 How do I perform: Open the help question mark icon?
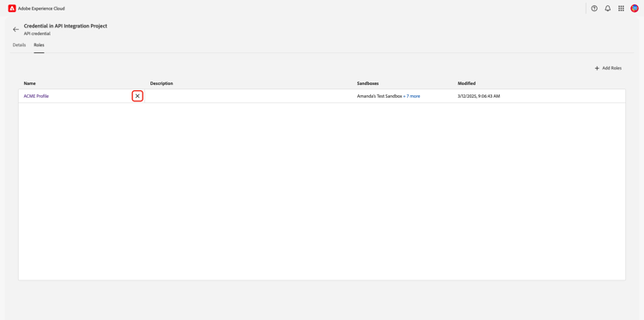click(x=594, y=9)
